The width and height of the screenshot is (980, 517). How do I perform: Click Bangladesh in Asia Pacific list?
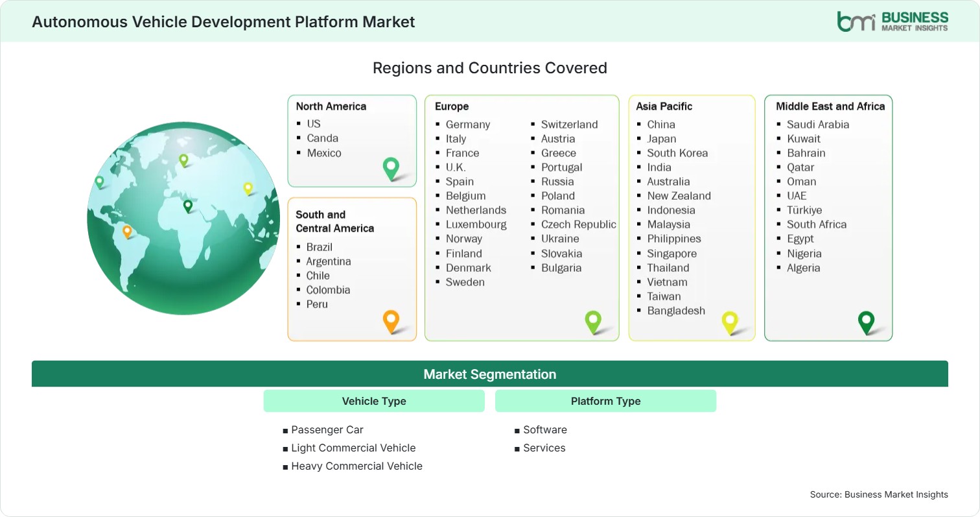click(x=676, y=311)
